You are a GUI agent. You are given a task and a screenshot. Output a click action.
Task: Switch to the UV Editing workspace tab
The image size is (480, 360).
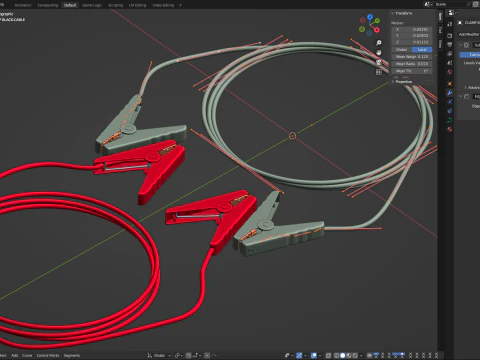(x=137, y=5)
